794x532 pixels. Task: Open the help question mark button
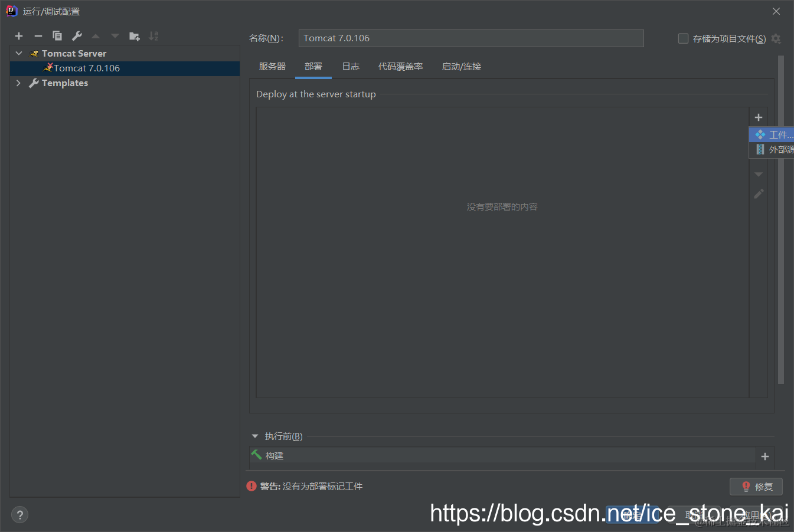pyautogui.click(x=19, y=515)
